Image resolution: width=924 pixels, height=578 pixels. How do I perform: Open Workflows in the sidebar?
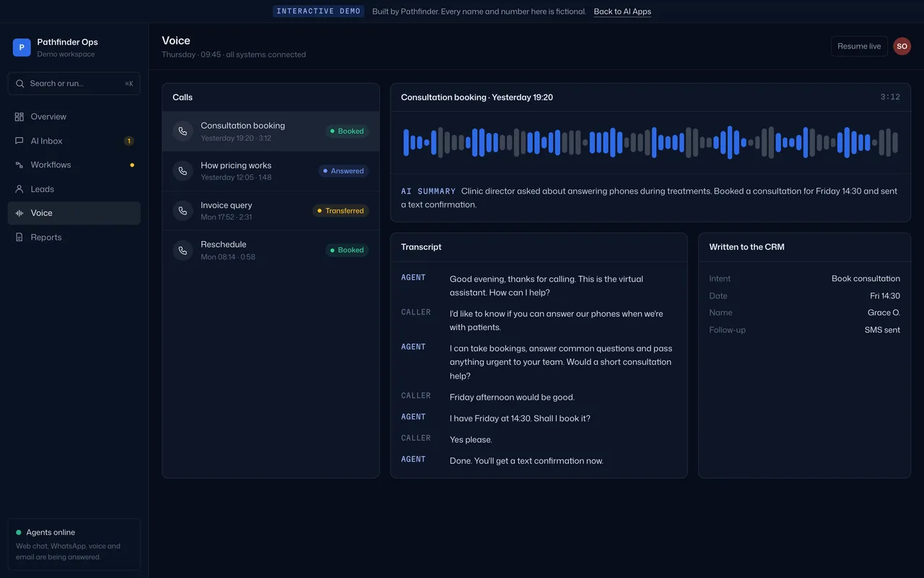74,165
